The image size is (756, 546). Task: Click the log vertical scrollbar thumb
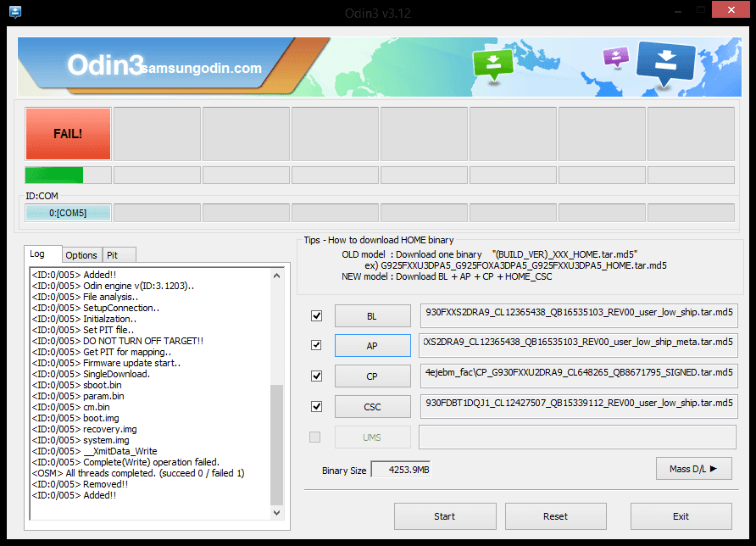(277, 443)
